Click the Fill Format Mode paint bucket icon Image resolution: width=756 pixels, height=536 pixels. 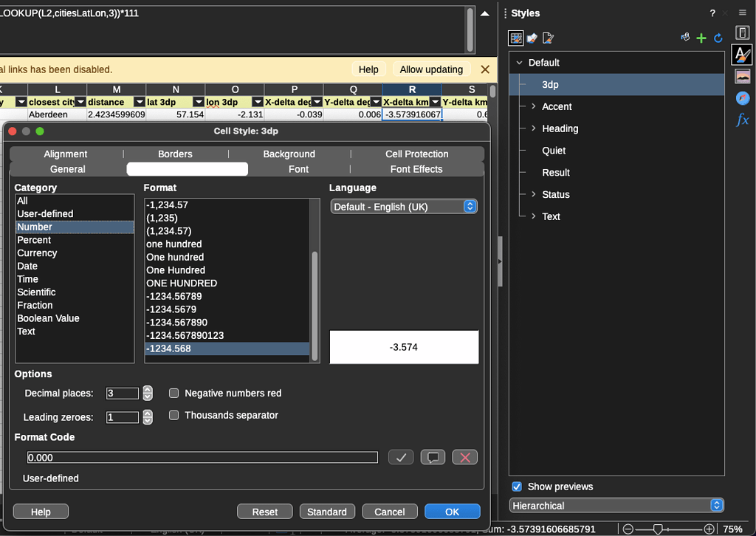click(x=685, y=38)
